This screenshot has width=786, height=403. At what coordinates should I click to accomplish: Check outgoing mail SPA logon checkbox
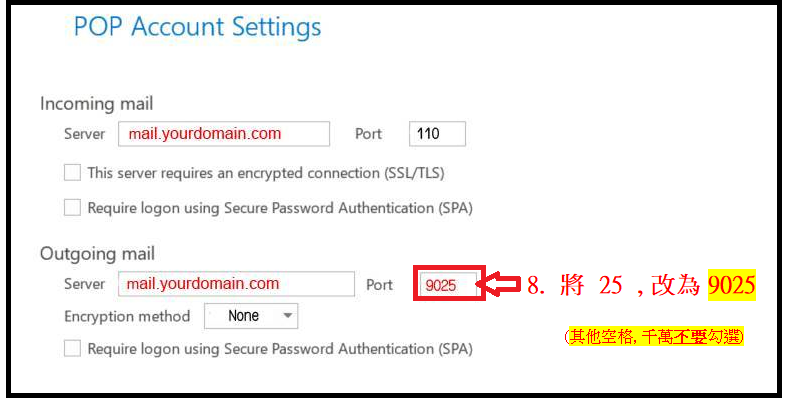point(72,349)
